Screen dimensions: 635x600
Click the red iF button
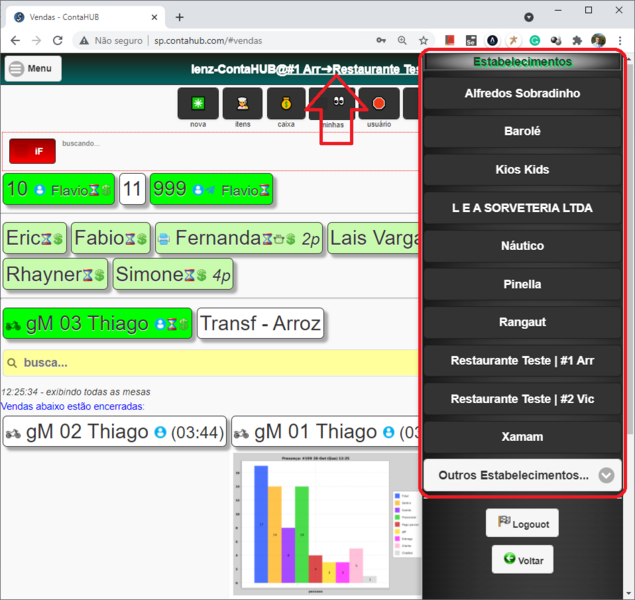point(32,151)
